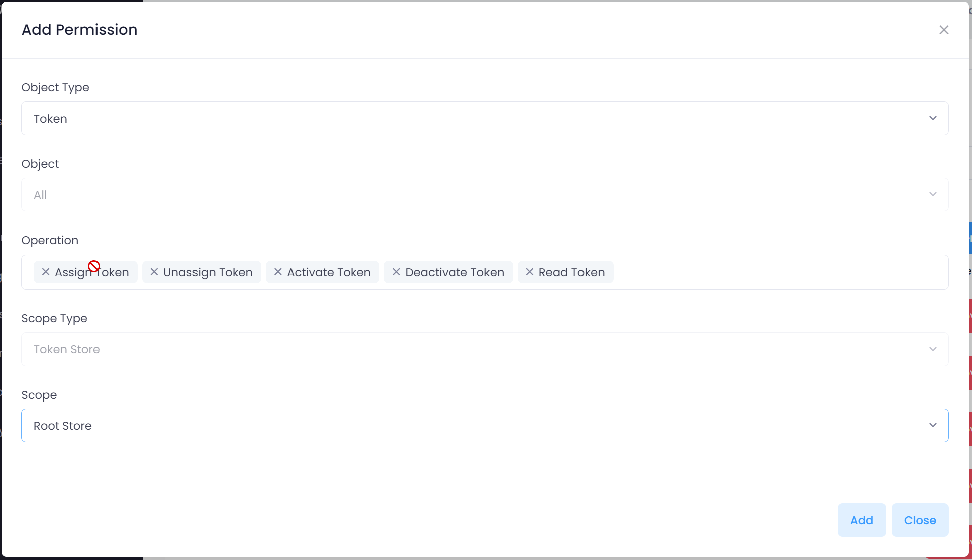
Task: Click empty area of Operation field
Action: 779,272
